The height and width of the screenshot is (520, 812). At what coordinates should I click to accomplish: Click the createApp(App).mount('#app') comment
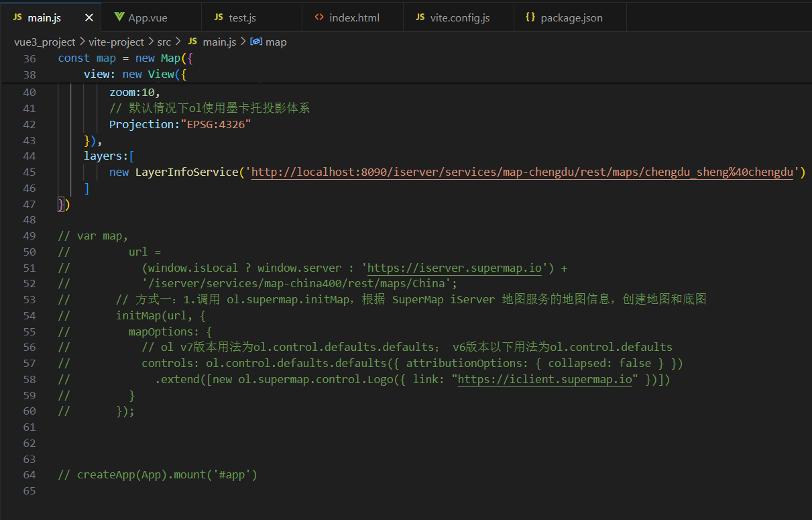coord(158,475)
